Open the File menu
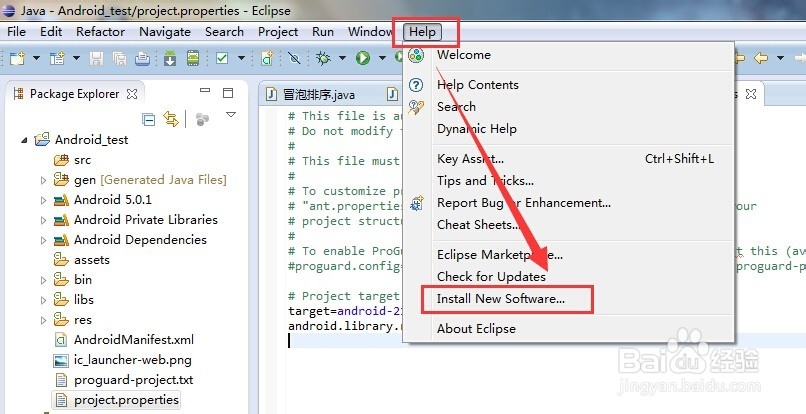 click(16, 32)
